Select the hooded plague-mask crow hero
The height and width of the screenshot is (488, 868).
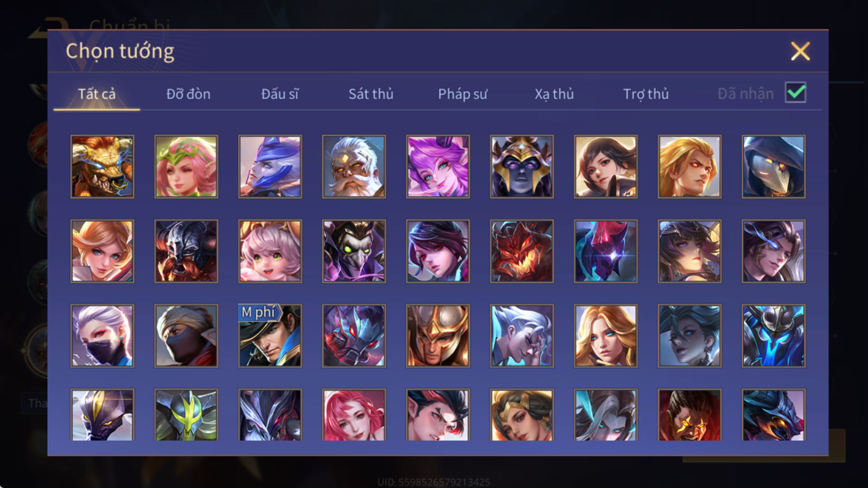pyautogui.click(x=774, y=166)
